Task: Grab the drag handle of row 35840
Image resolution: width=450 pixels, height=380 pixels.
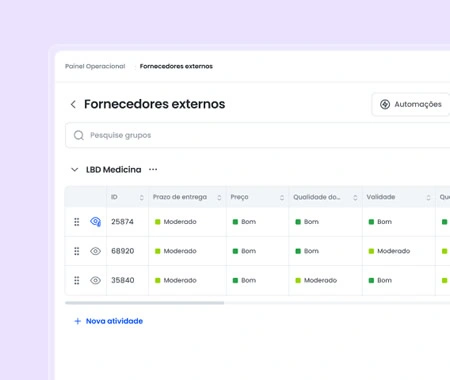Action: [77, 280]
